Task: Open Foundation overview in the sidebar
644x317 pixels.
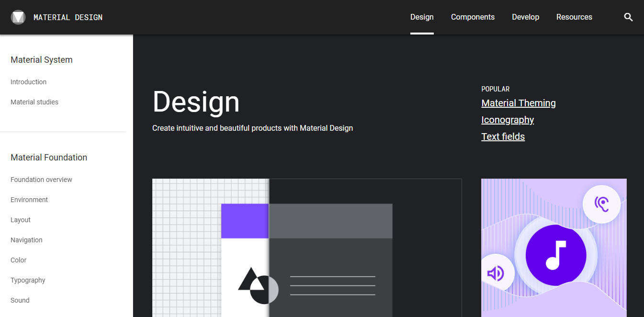Action: 41,180
